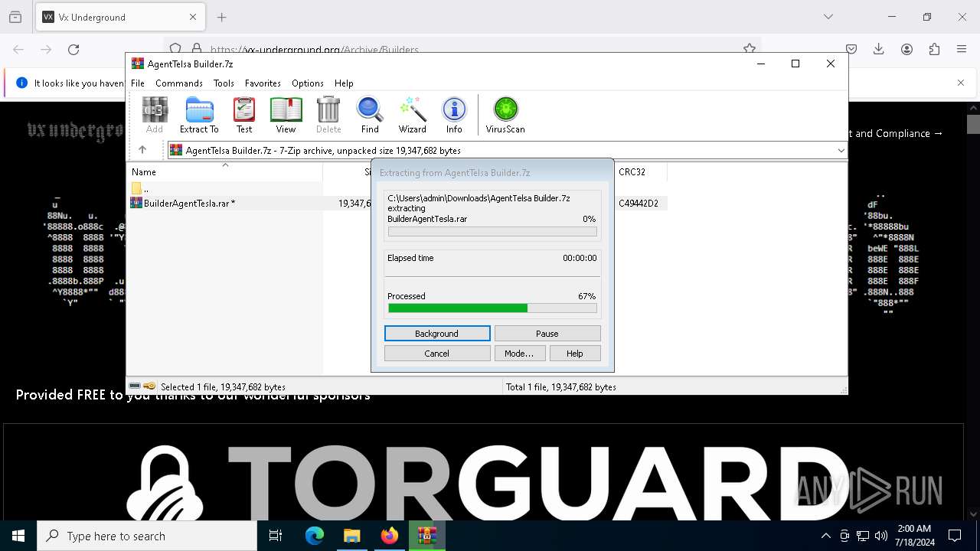Viewport: 980px width, 551px height.
Task: Show archive Info
Action: pos(454,115)
